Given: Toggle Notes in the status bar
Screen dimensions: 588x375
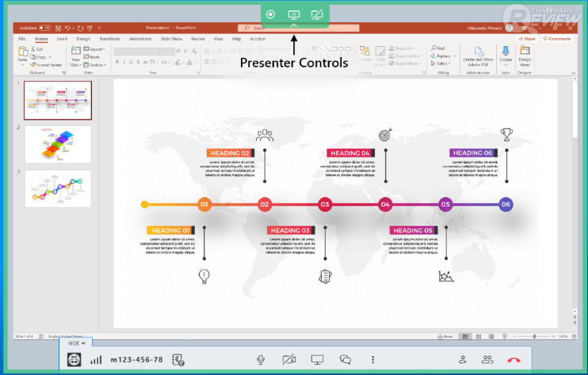Looking at the screenshot, I should point(445,336).
